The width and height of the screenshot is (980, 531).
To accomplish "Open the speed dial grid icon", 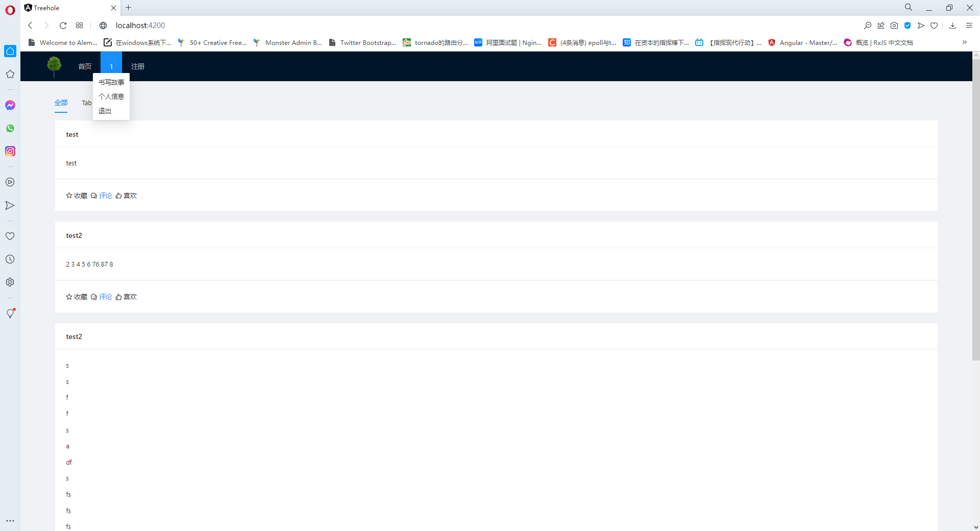I will click(79, 26).
